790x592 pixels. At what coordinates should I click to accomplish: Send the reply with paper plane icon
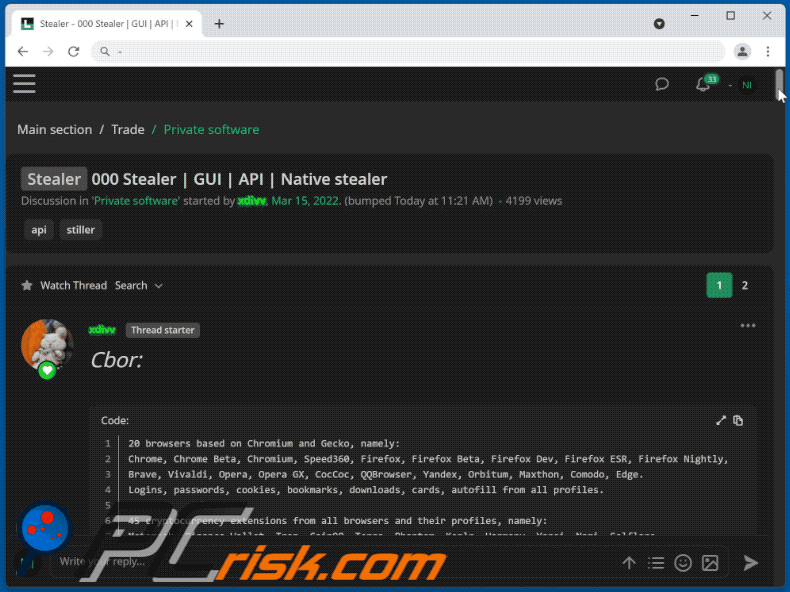tap(750, 563)
